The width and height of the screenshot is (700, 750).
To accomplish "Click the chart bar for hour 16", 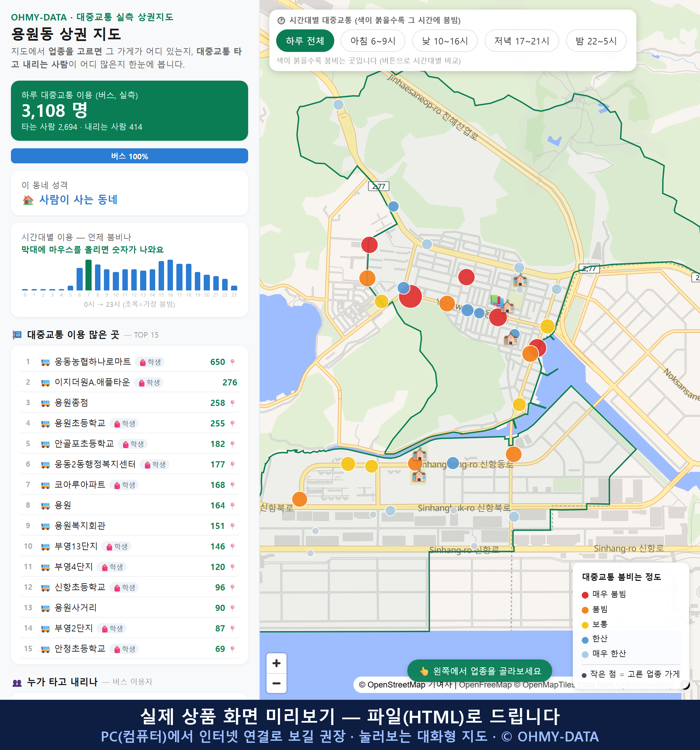I will (x=170, y=275).
